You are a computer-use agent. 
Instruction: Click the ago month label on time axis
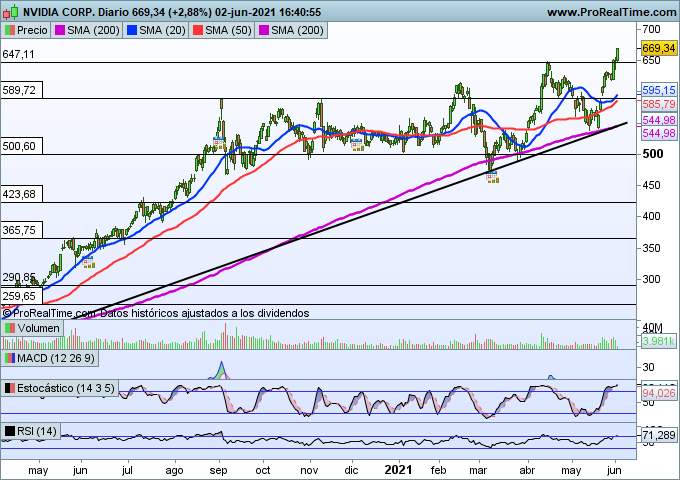(x=174, y=470)
